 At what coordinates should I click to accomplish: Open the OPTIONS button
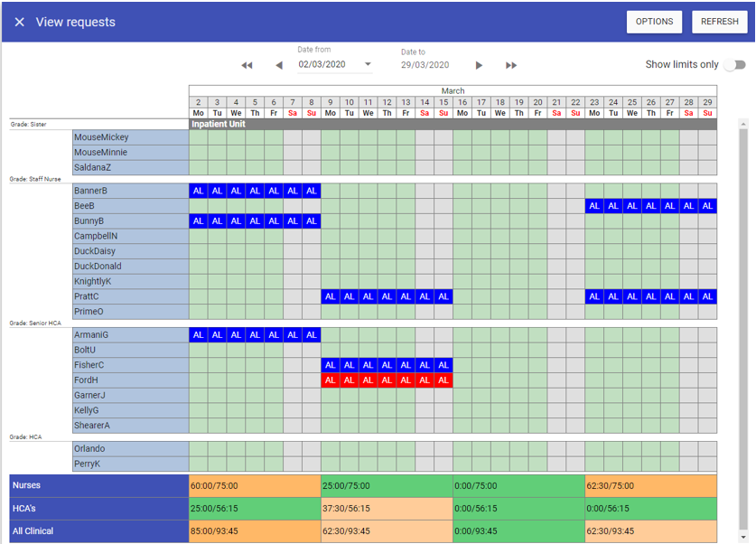pyautogui.click(x=654, y=22)
